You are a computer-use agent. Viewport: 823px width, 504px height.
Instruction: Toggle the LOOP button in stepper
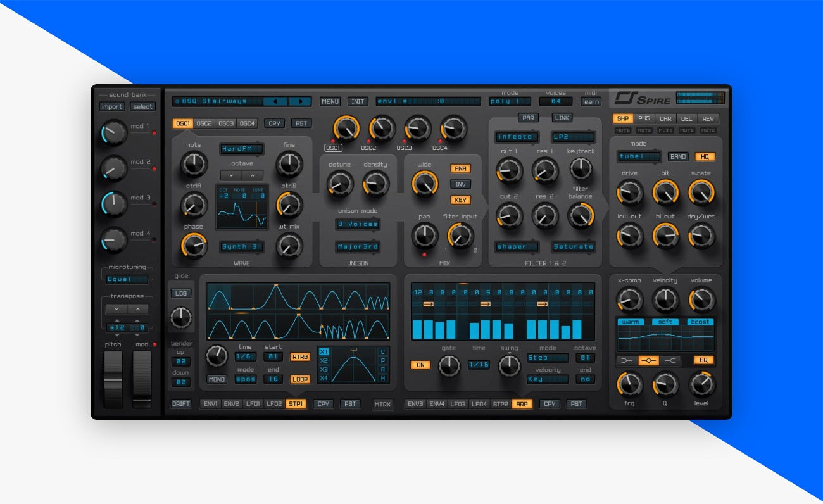coord(300,379)
